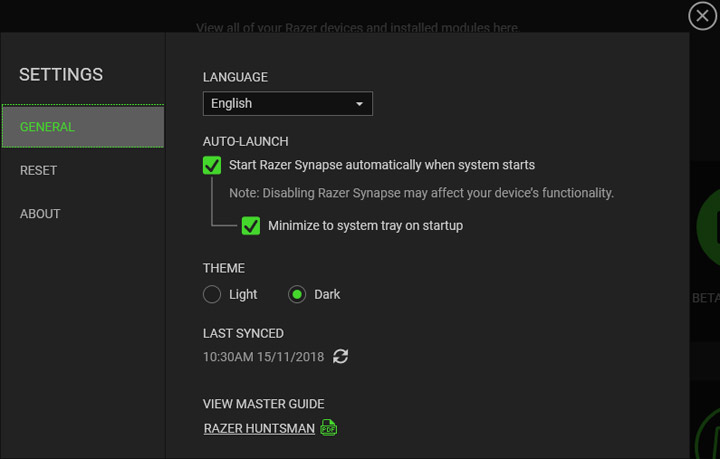Screen dimensions: 720x459
Task: Go to the About tab
Action: coord(41,213)
